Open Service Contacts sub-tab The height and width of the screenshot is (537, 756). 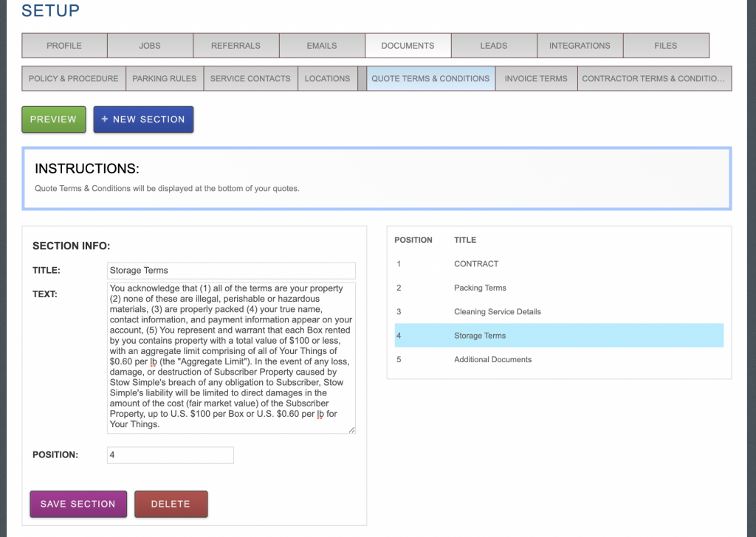[250, 79]
